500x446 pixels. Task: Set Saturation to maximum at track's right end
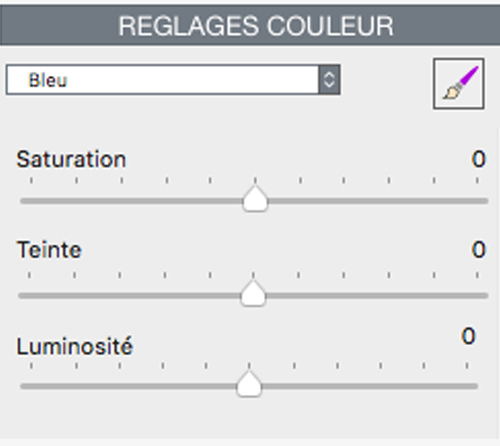(x=486, y=201)
